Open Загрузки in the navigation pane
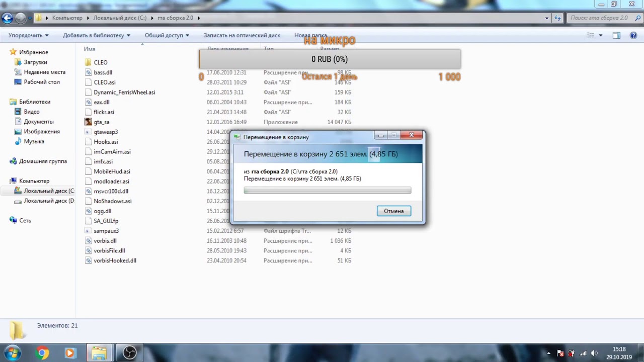644x362 pixels. [x=36, y=62]
